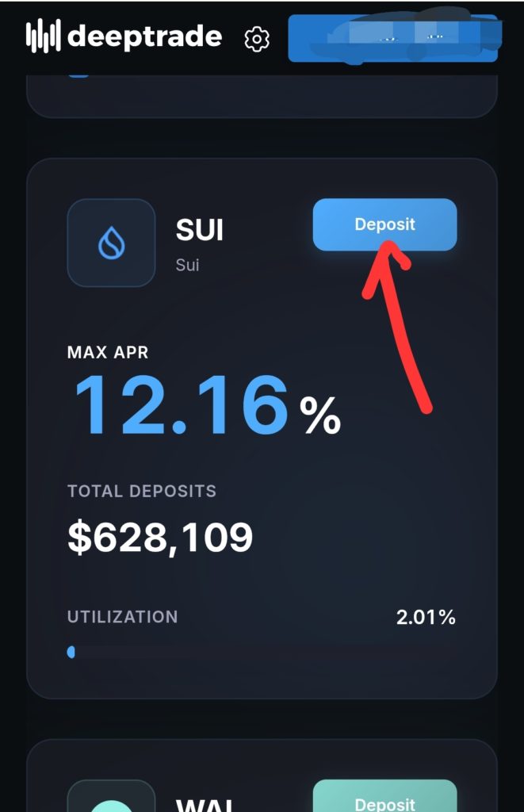
Task: Click the SUI droplet token icon
Action: click(111, 243)
